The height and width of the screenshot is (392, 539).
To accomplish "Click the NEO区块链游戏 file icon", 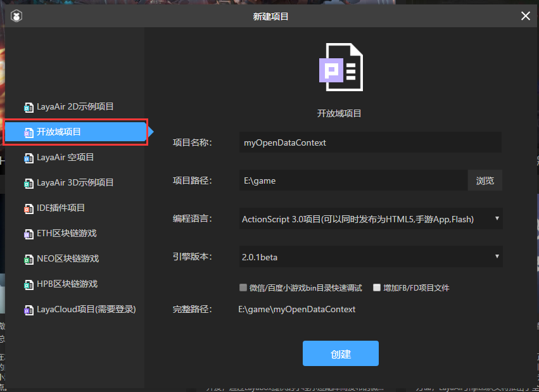I will (29, 259).
